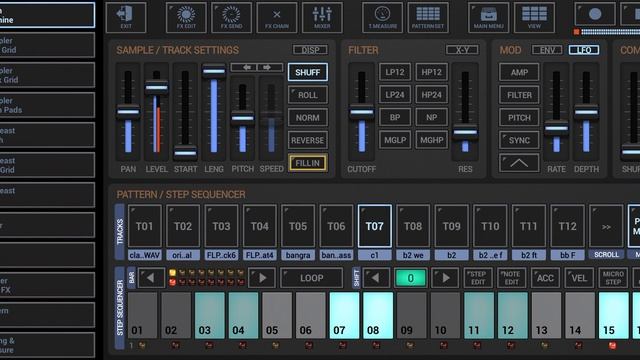This screenshot has height=360, width=640.
Task: Select FILTER as modulation target
Action: pyautogui.click(x=519, y=95)
